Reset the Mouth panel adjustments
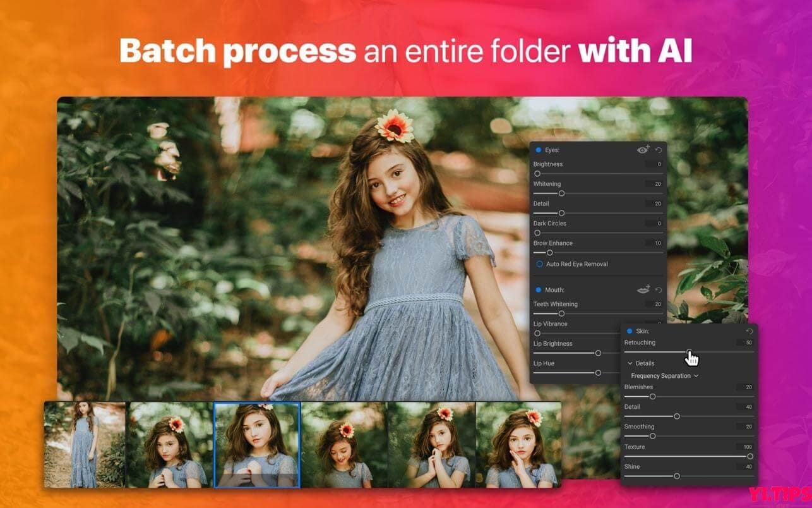 [x=657, y=289]
